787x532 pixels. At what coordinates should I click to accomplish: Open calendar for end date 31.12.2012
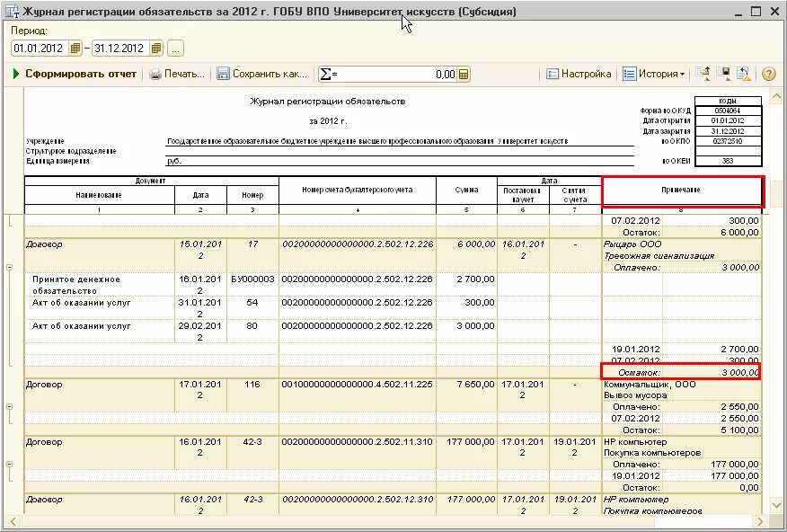(x=156, y=49)
